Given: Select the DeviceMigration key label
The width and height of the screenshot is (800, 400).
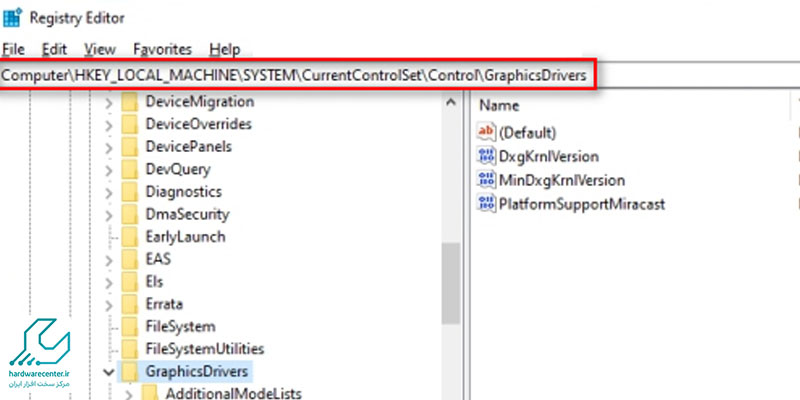Looking at the screenshot, I should [199, 102].
